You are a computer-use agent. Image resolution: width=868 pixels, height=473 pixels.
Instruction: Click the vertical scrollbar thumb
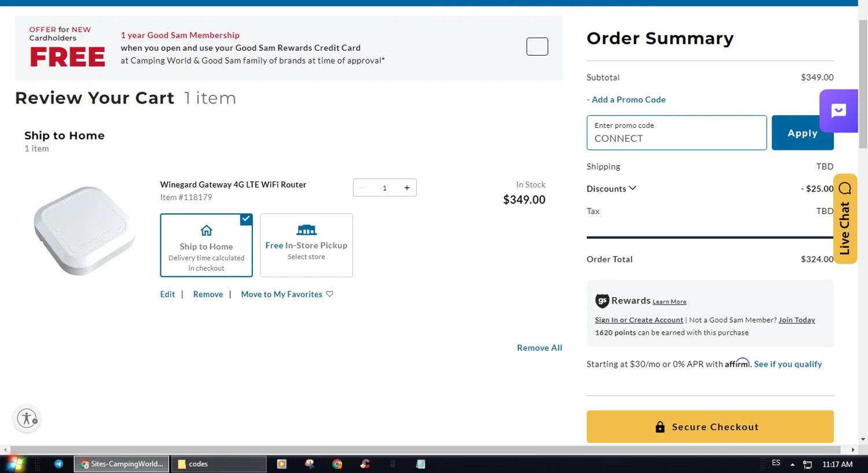(863, 83)
